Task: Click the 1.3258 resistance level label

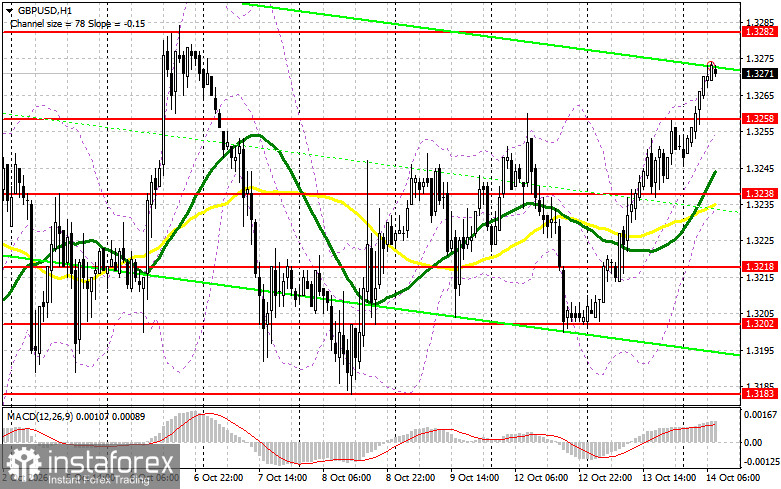Action: (x=759, y=119)
